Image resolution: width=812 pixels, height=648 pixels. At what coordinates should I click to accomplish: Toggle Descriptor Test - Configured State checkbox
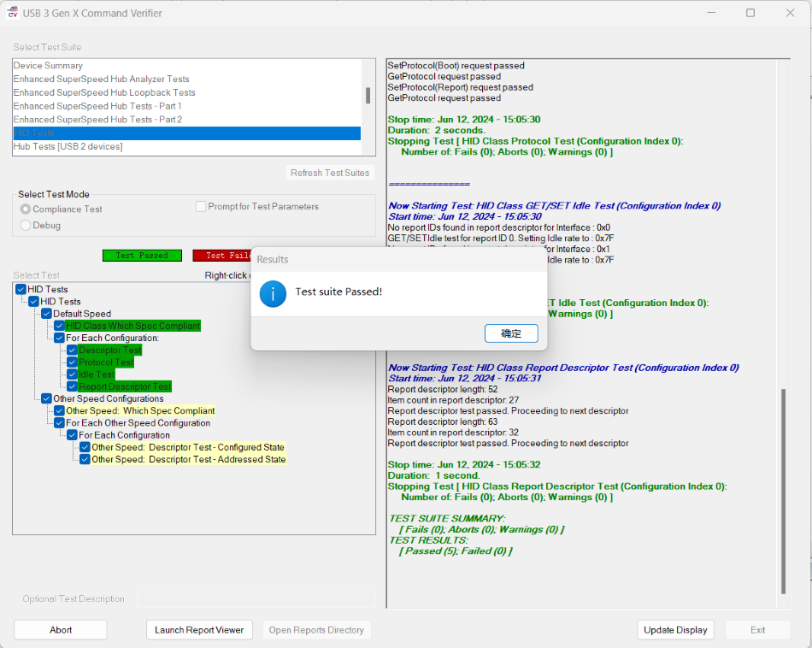(x=85, y=447)
